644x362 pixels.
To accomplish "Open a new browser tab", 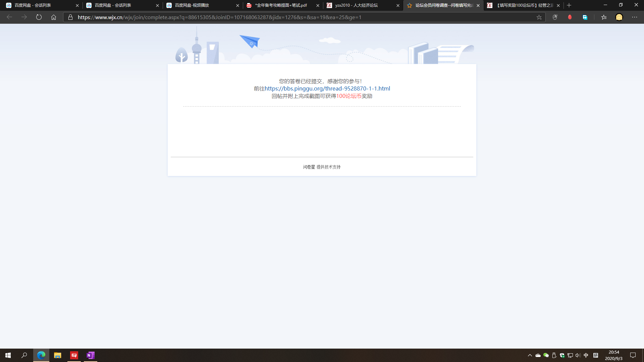I will click(x=569, y=5).
